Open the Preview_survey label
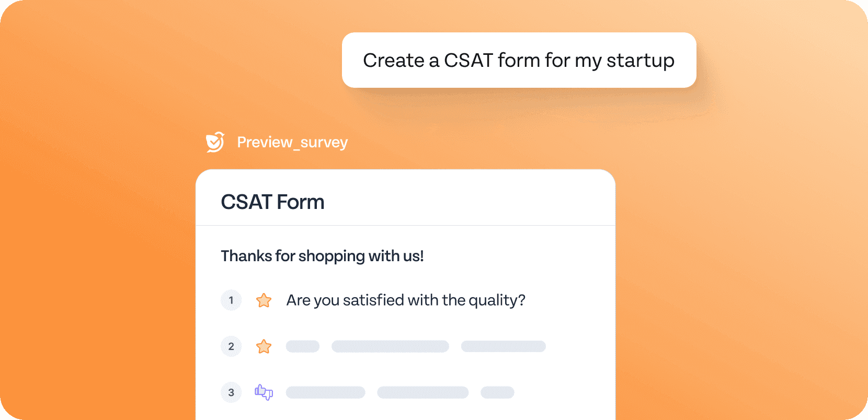The height and width of the screenshot is (420, 868). (x=292, y=142)
